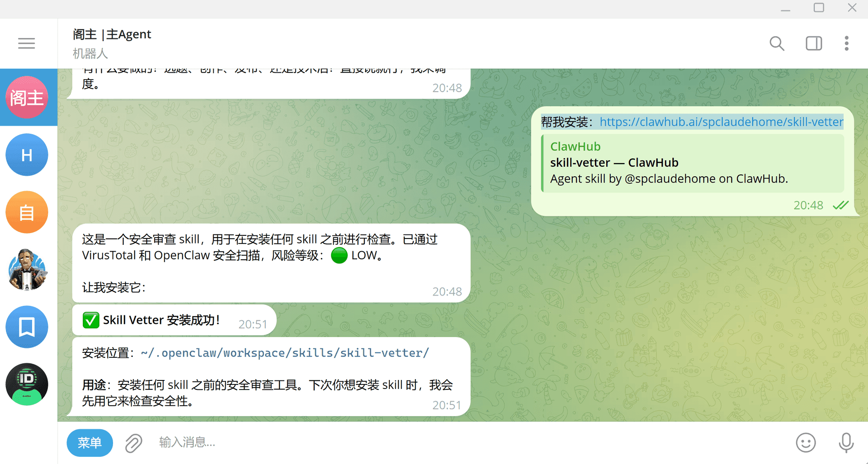Select the 阁主 chat avatar
868x464 pixels.
27,98
